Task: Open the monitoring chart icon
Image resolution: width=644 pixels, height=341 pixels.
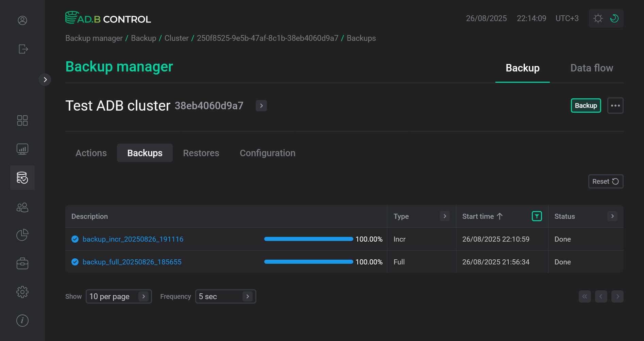Action: click(22, 149)
